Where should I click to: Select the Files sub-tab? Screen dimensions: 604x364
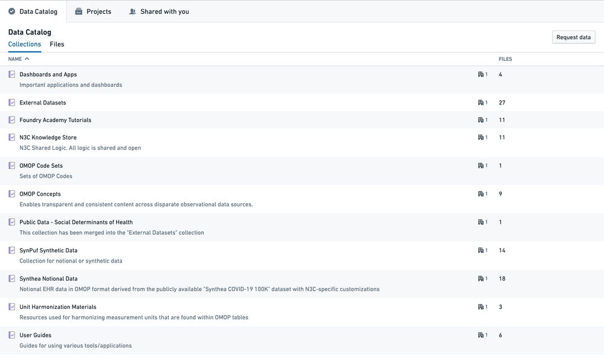tap(57, 44)
